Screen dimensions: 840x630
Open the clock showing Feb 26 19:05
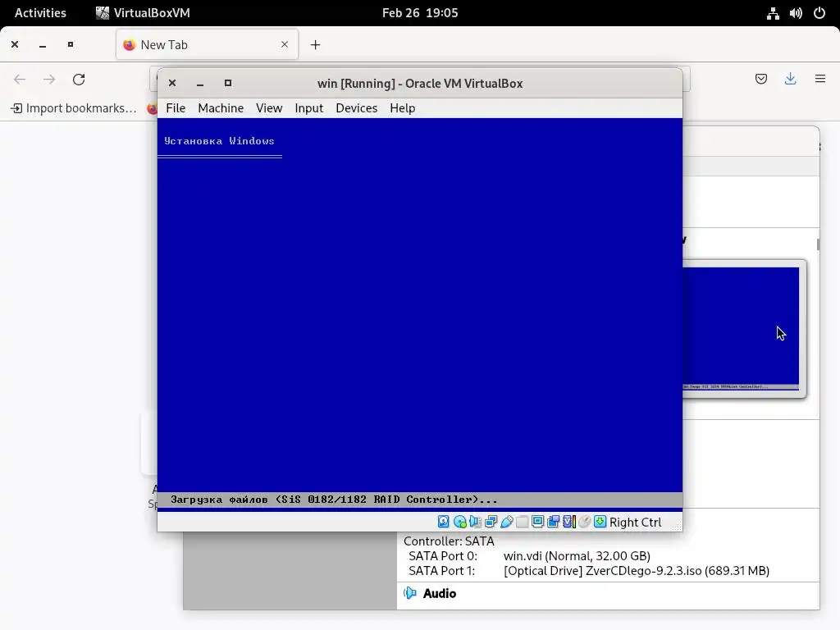pos(420,13)
